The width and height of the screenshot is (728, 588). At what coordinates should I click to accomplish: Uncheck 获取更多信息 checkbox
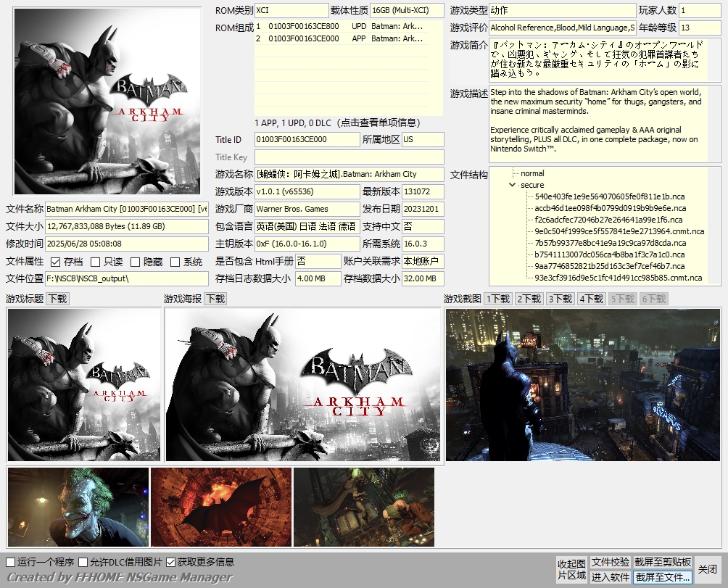point(171,563)
